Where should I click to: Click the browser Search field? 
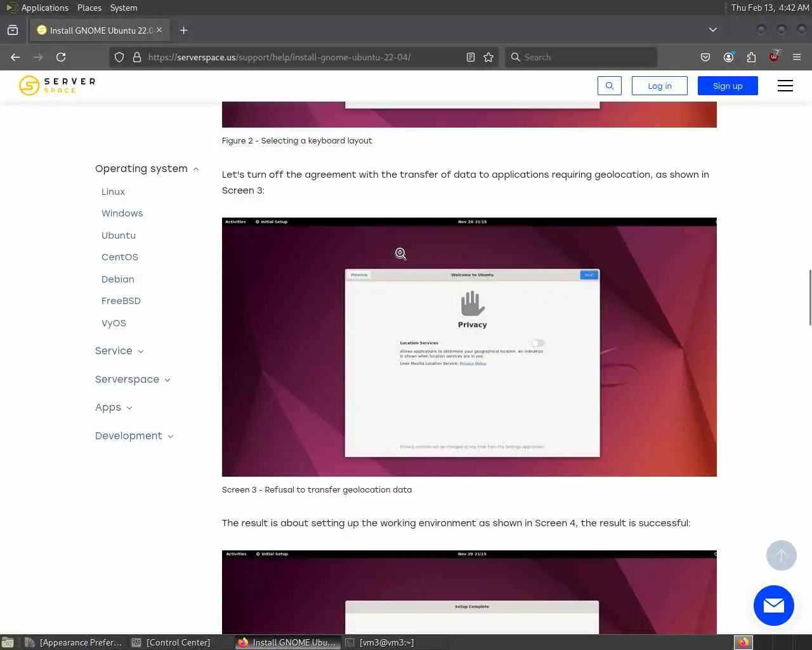click(581, 57)
